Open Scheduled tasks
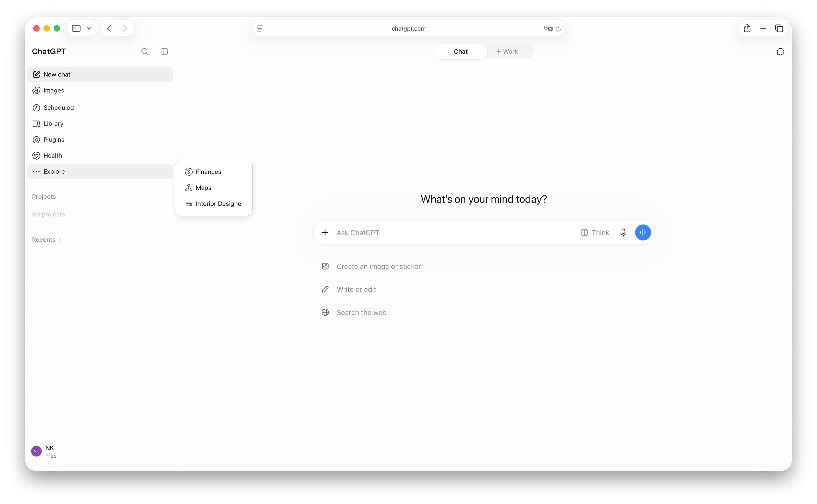 pos(100,108)
